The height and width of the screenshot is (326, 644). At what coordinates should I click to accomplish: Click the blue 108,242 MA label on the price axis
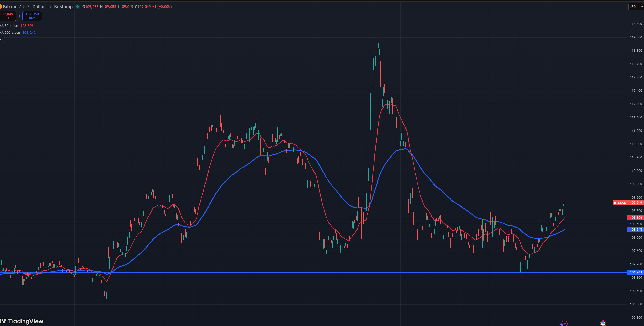point(636,230)
